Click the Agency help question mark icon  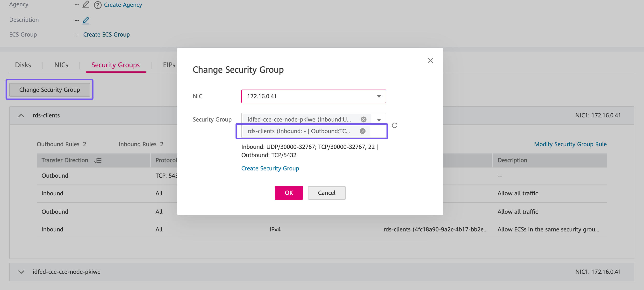tap(98, 5)
